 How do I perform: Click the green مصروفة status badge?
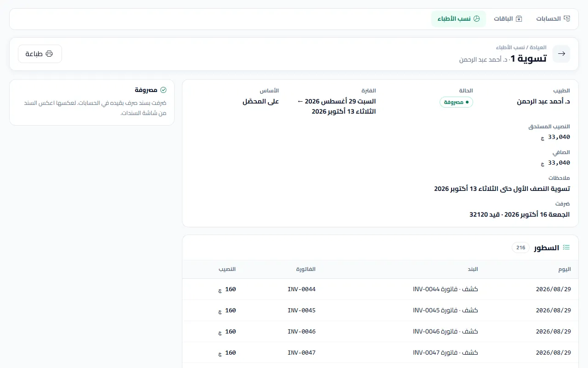point(456,102)
